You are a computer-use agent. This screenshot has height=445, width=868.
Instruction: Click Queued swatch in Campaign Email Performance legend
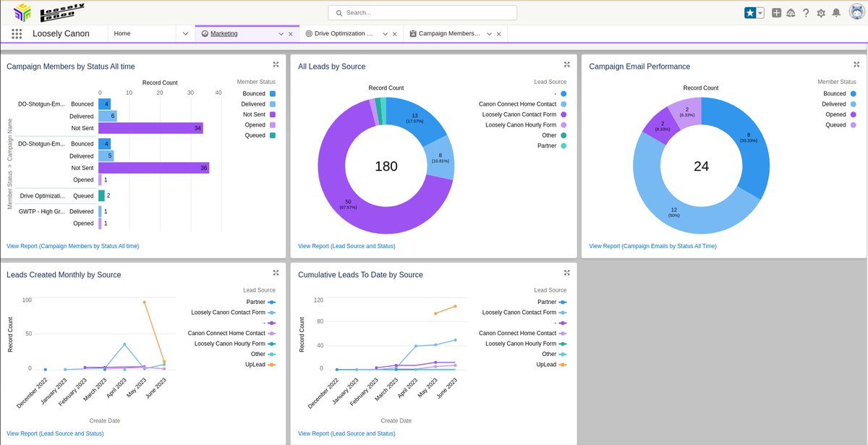point(853,125)
